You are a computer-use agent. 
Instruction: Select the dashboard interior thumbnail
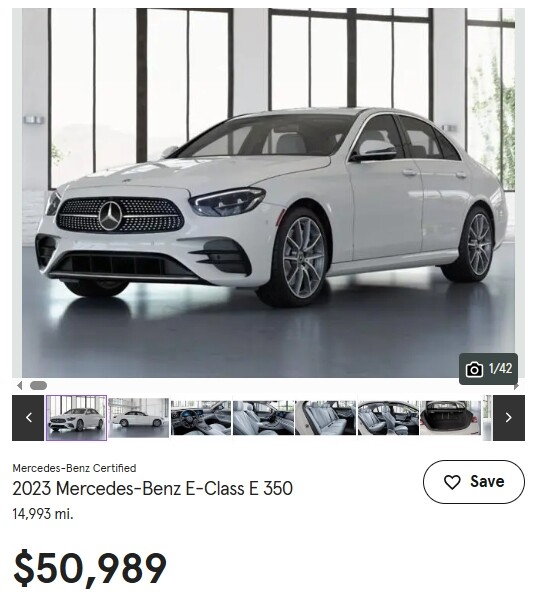(201, 418)
